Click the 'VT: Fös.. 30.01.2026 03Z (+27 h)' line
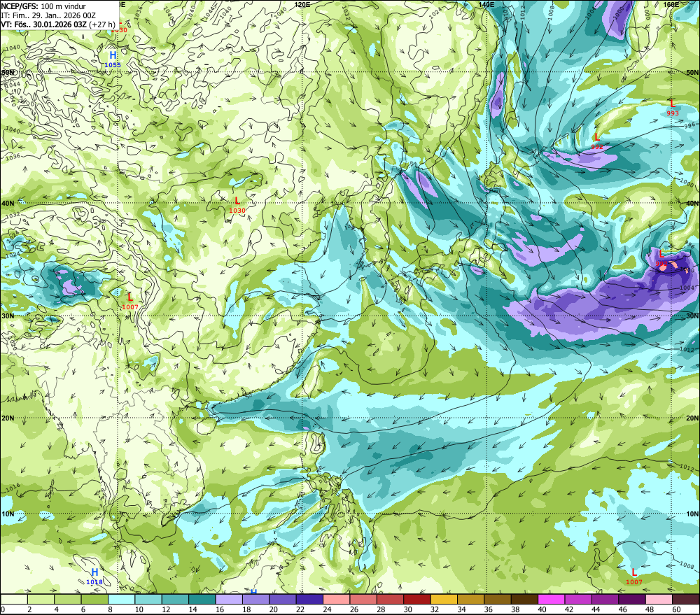Image resolution: width=700 pixels, height=615 pixels. (58, 24)
